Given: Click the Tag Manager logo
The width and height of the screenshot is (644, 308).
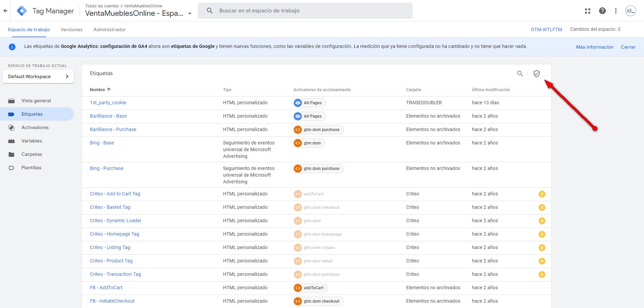Looking at the screenshot, I should point(22,11).
